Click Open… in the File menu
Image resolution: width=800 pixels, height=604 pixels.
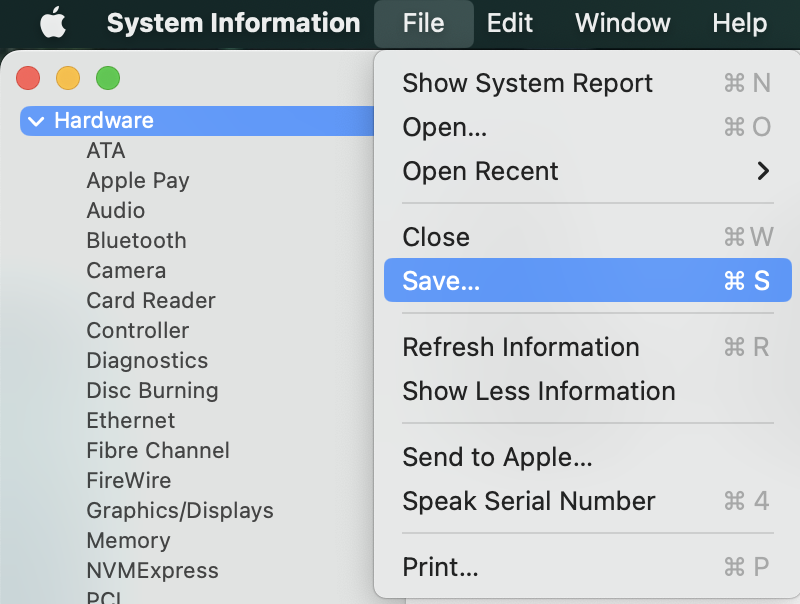coord(444,127)
